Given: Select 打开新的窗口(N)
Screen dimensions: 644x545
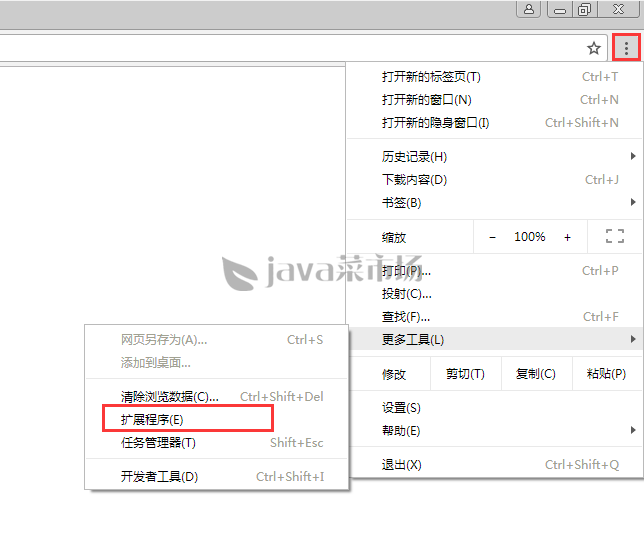Looking at the screenshot, I should (x=495, y=100).
